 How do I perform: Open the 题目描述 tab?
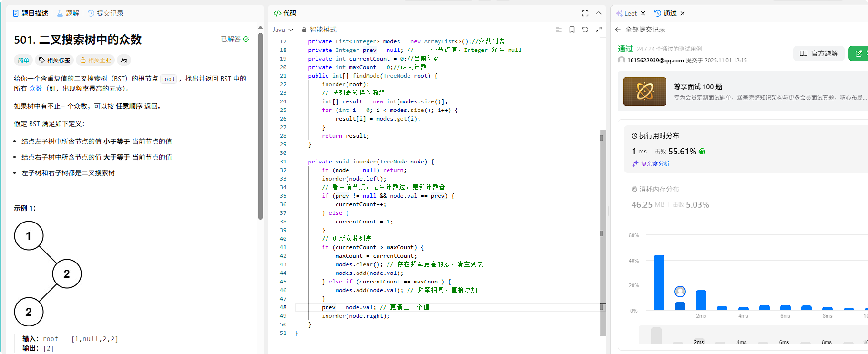point(31,13)
